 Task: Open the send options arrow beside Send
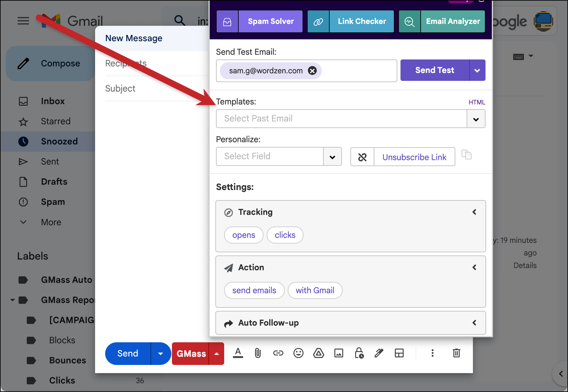(161, 354)
